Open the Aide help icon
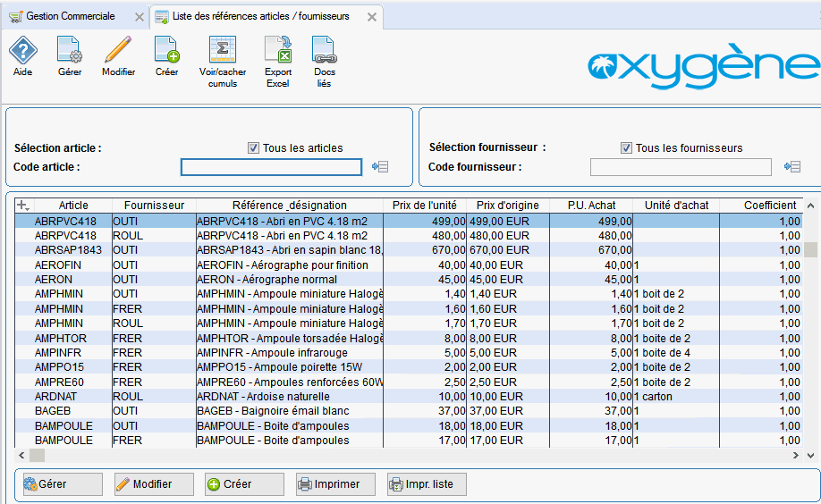This screenshot has height=504, width=821. tap(23, 56)
